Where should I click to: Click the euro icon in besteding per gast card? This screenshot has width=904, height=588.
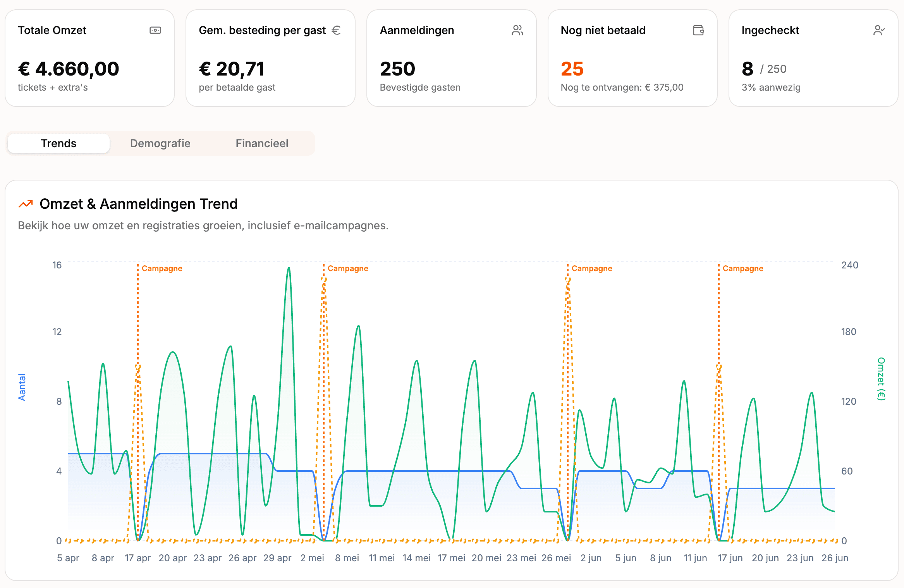pos(336,30)
